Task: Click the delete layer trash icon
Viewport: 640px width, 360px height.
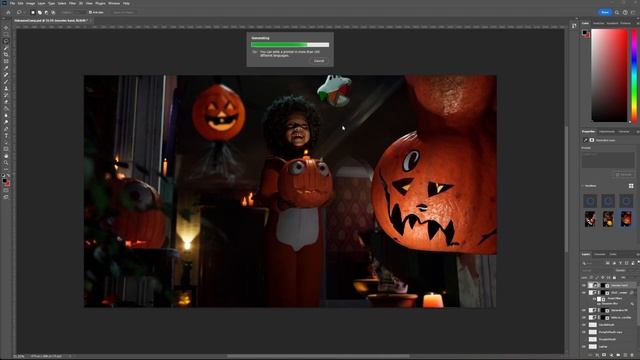Action: tap(632, 355)
